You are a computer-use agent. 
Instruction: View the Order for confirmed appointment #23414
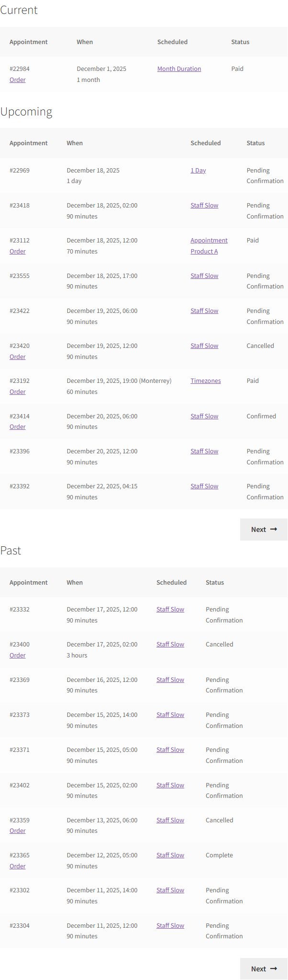(x=18, y=427)
